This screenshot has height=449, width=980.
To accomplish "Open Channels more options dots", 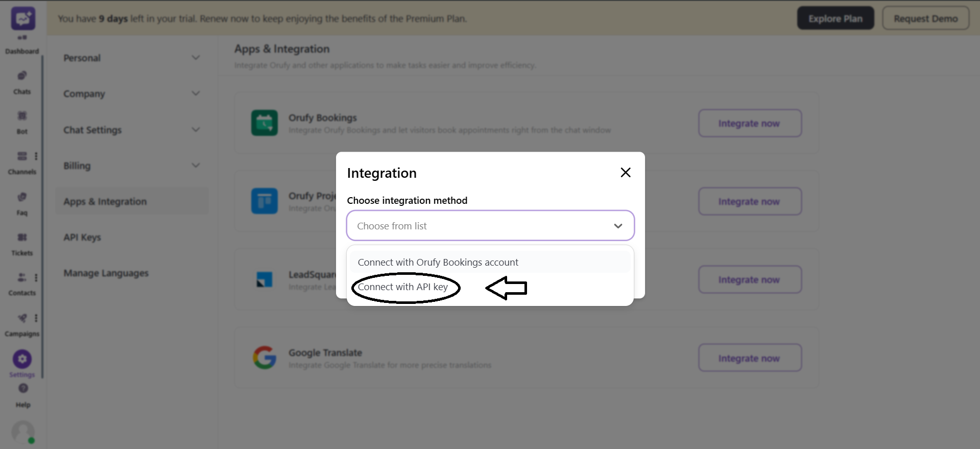I will tap(36, 156).
